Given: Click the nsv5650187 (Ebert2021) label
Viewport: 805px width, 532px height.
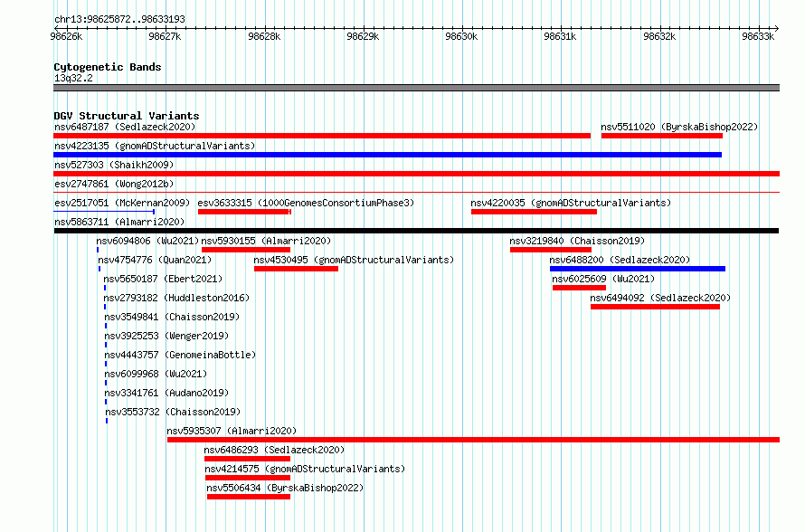Looking at the screenshot, I should [163, 279].
